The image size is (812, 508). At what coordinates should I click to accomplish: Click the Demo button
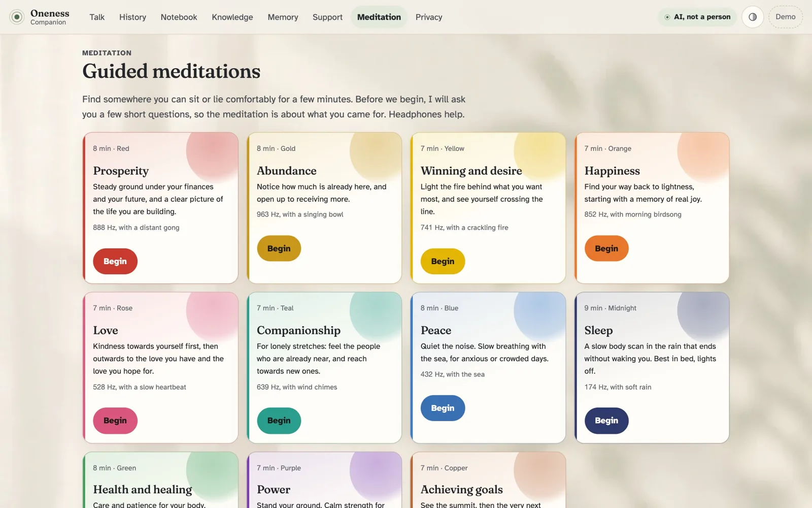786,17
